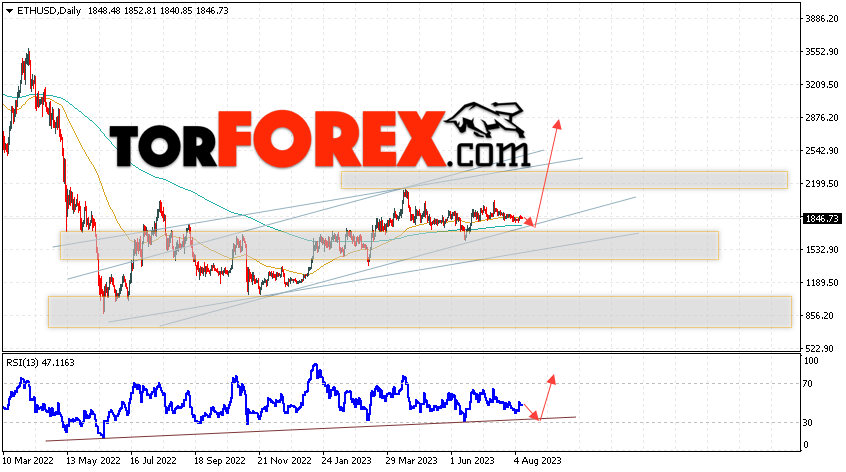Image resolution: width=846 pixels, height=472 pixels.
Task: Click the 24 Jan 2023 date label
Action: pyautogui.click(x=346, y=461)
